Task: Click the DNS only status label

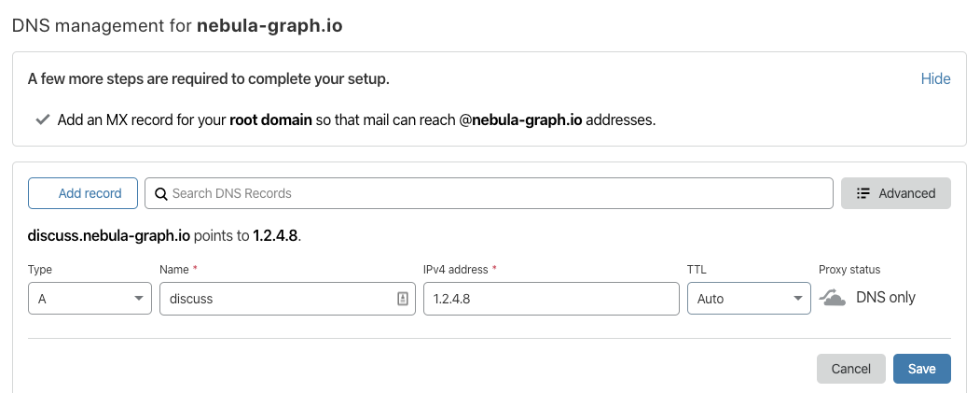Action: [x=885, y=298]
